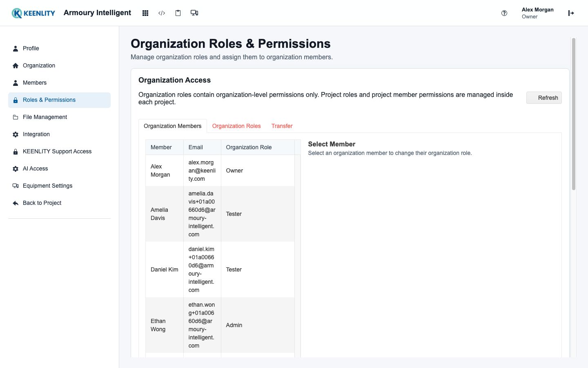
Task: Open the Profile sidebar item
Action: (x=59, y=49)
